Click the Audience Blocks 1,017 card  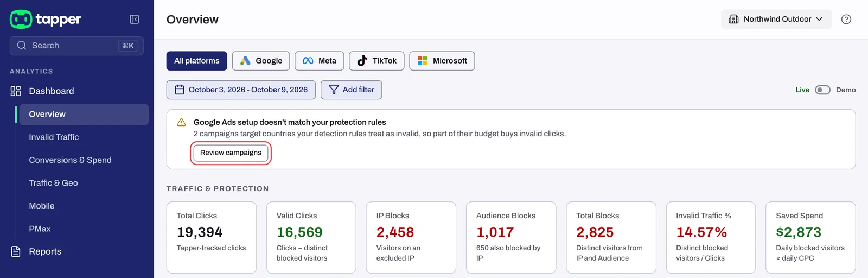[511, 237]
